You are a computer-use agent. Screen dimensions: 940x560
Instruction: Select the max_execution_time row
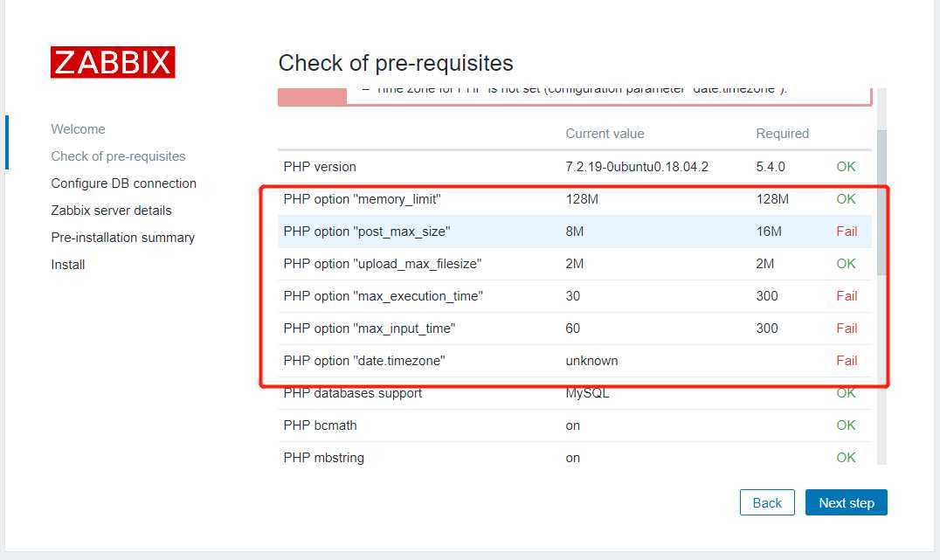(x=574, y=296)
